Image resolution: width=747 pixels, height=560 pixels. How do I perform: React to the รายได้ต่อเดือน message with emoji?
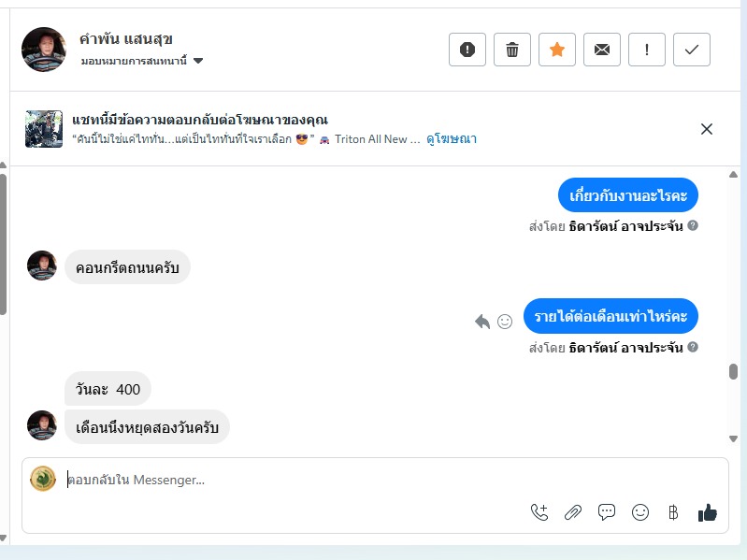coord(505,322)
